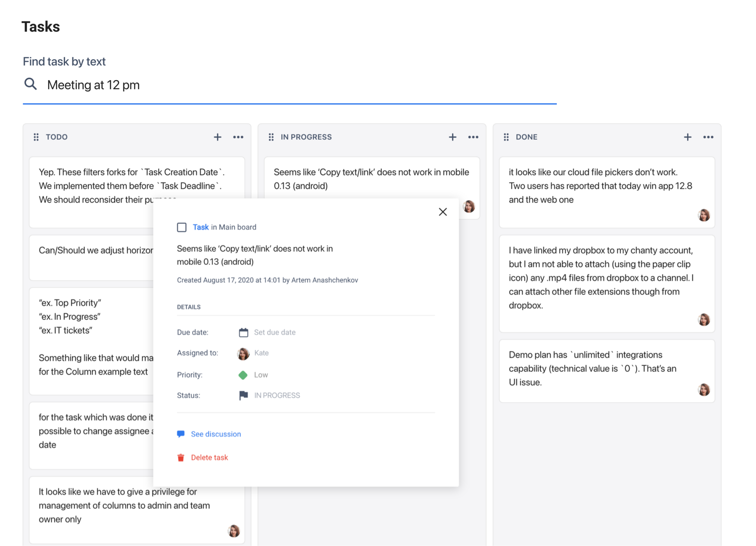Click the search magnifier icon

pyautogui.click(x=30, y=84)
